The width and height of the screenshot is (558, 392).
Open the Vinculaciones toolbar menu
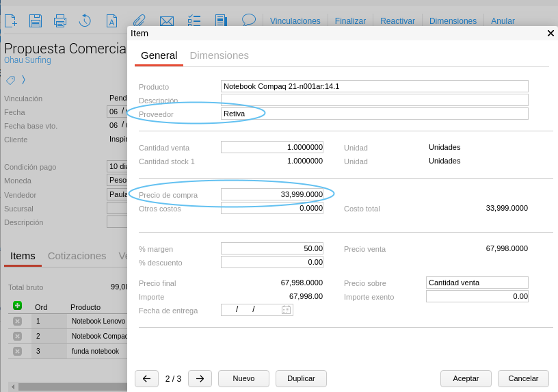coord(295,21)
